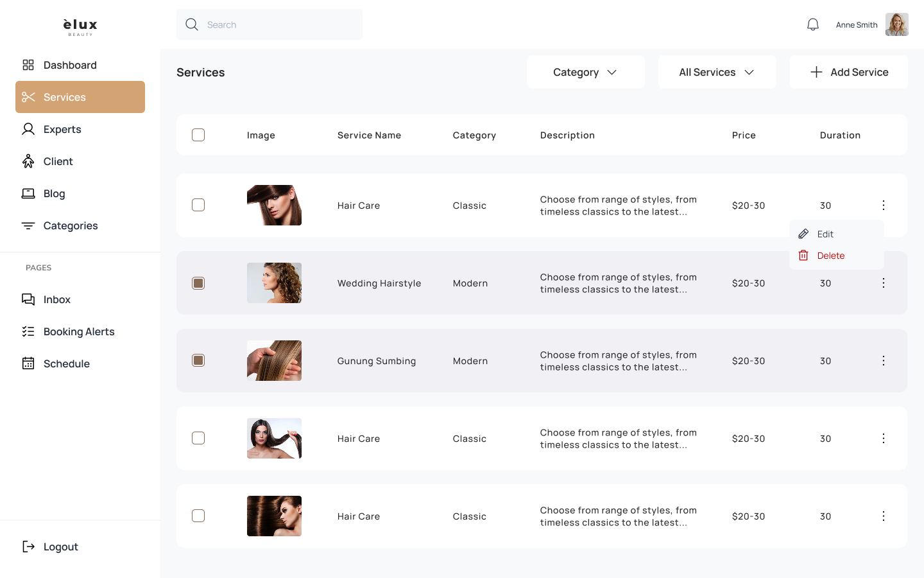Click the notification bell icon
924x578 pixels.
(x=813, y=24)
